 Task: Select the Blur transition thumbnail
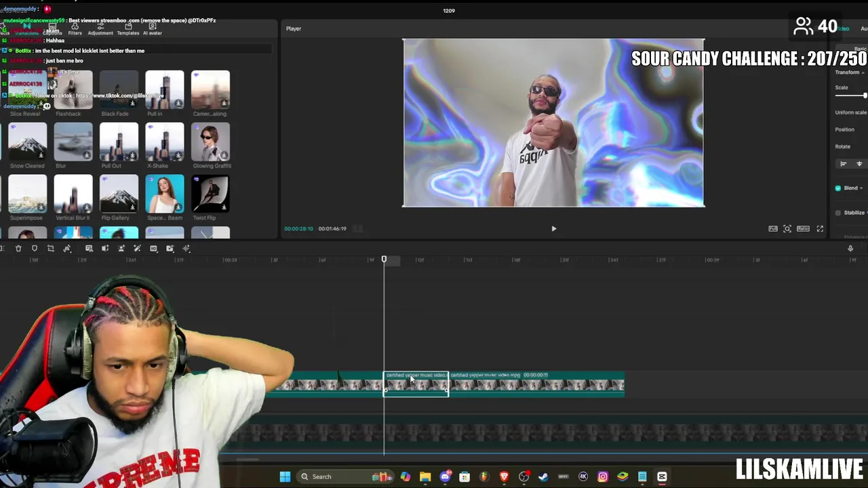(x=73, y=142)
